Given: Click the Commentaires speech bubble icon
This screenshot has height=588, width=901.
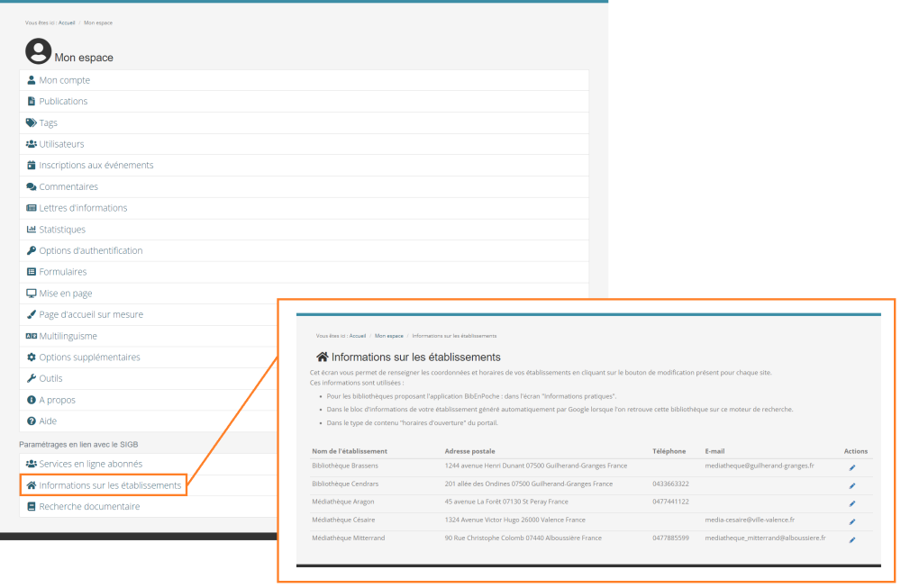Looking at the screenshot, I should point(32,186).
